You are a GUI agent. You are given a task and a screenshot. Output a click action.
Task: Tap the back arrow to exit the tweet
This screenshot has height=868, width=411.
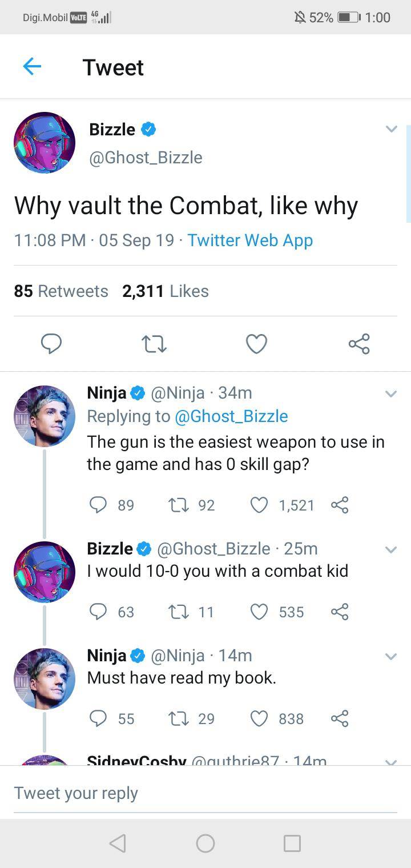[33, 67]
